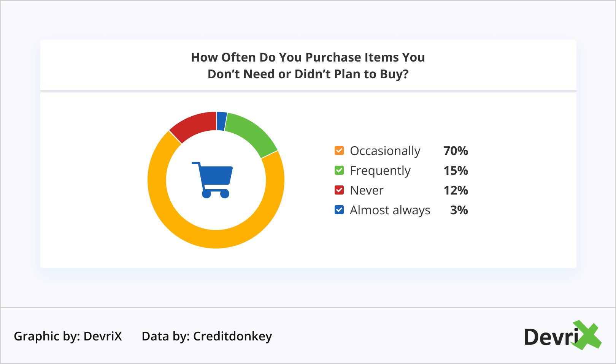Click the DevriX logo
The height and width of the screenshot is (364, 616).
click(562, 336)
